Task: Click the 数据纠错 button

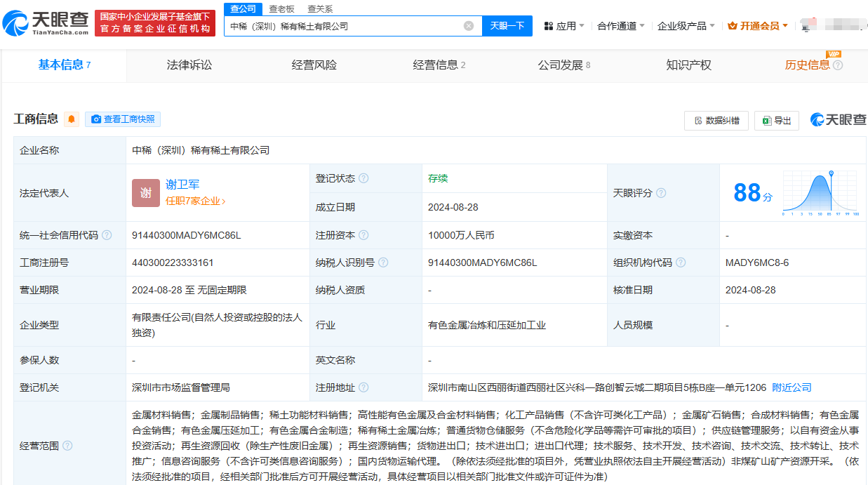Action: pos(716,121)
